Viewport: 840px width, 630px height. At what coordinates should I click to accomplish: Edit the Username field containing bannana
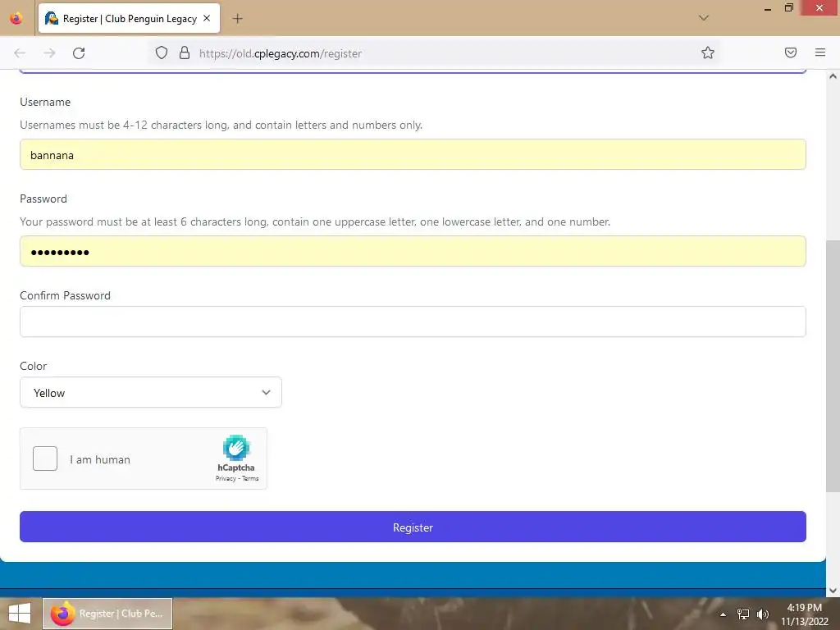(413, 155)
